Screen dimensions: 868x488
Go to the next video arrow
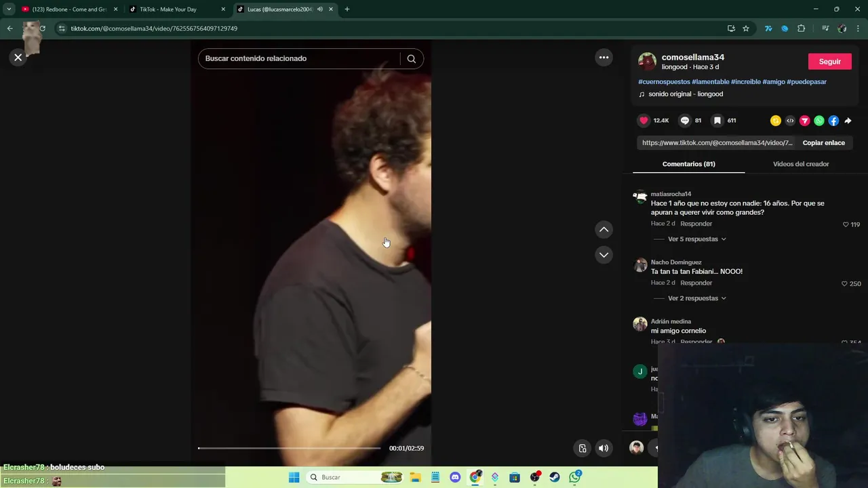(604, 255)
